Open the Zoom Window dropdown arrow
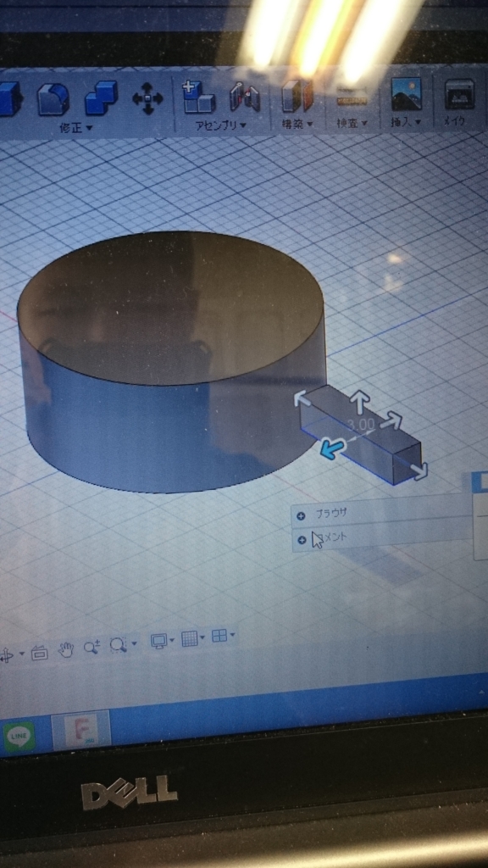The image size is (488, 868). click(x=134, y=644)
